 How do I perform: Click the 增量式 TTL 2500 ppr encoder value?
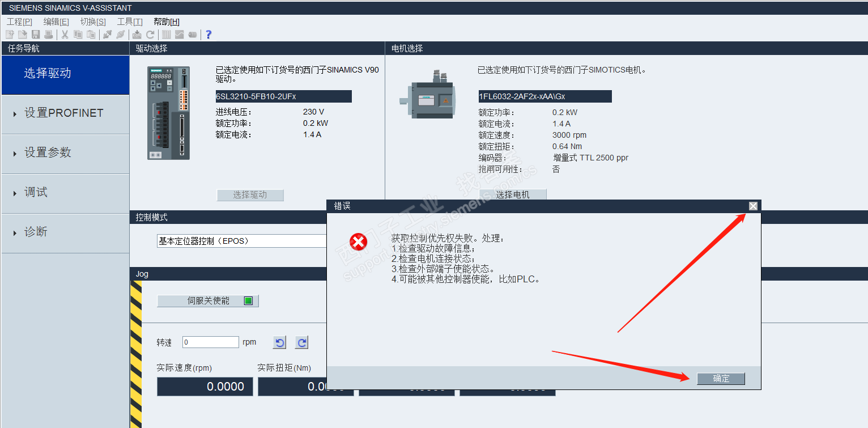pyautogui.click(x=590, y=158)
